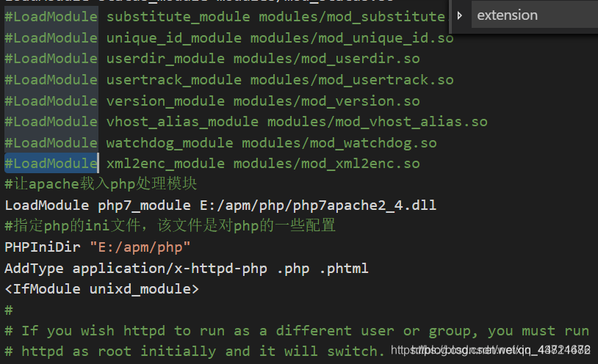The width and height of the screenshot is (598, 364).
Task: Click 'usertrack_module' in the editor
Action: point(174,80)
